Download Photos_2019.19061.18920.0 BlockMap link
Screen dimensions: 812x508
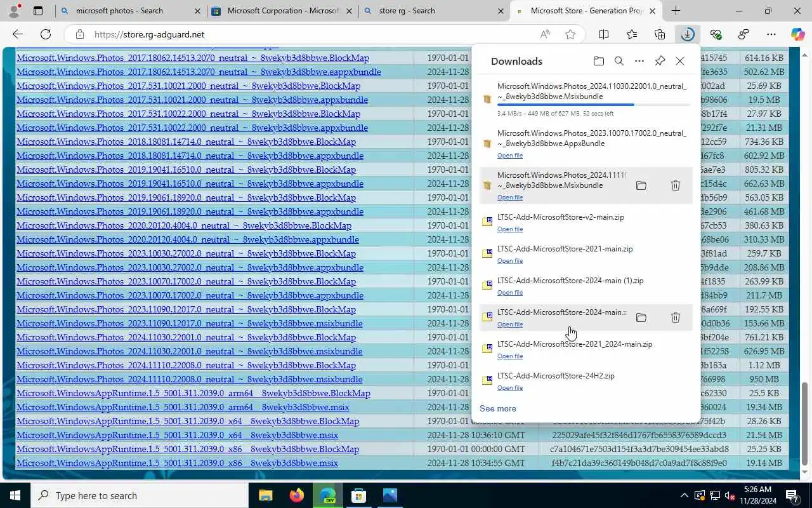pos(186,197)
